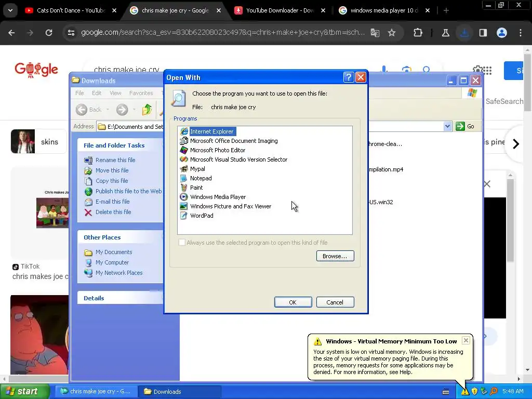Image resolution: width=532 pixels, height=399 pixels.
Task: Click Move this file task
Action: [112, 170]
